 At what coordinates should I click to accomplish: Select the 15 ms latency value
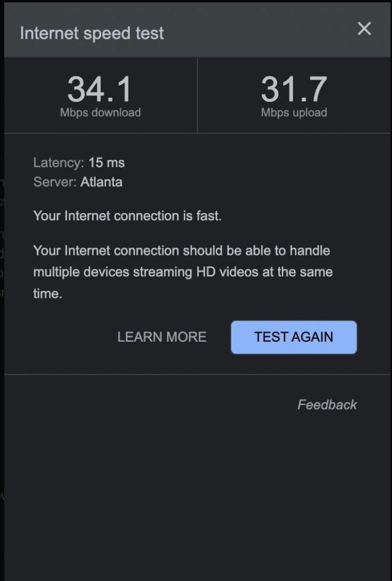pyautogui.click(x=106, y=163)
